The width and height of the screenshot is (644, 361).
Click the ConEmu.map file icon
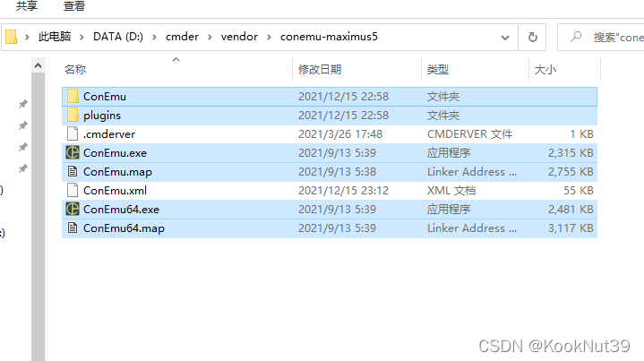(x=73, y=172)
